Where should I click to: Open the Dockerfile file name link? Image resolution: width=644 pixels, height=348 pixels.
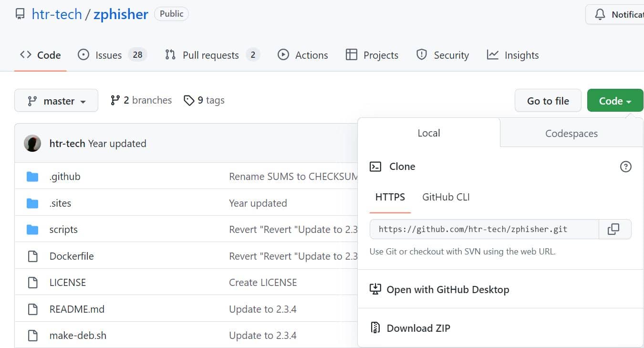[x=72, y=256]
